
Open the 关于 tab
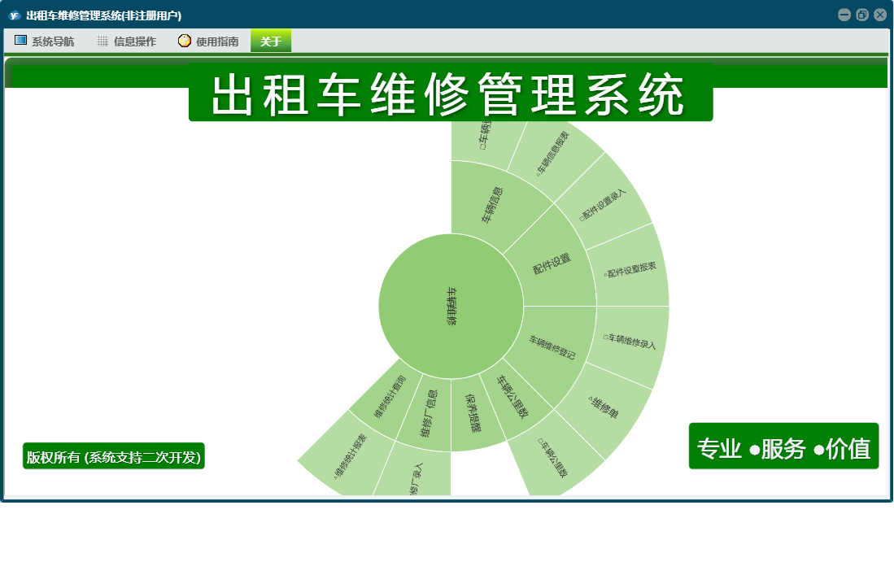270,41
